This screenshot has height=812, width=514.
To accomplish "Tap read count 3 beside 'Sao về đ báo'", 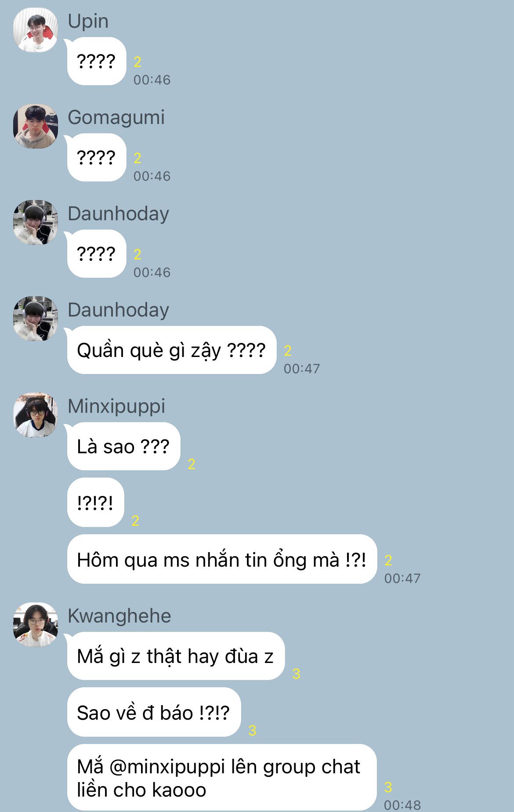I will (x=252, y=730).
